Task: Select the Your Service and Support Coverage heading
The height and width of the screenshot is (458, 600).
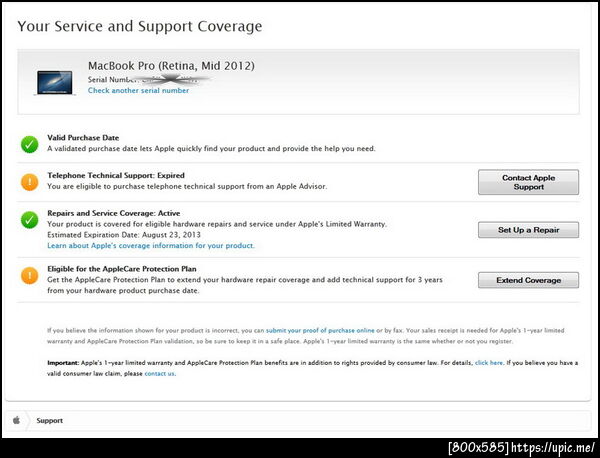Action: 140,26
